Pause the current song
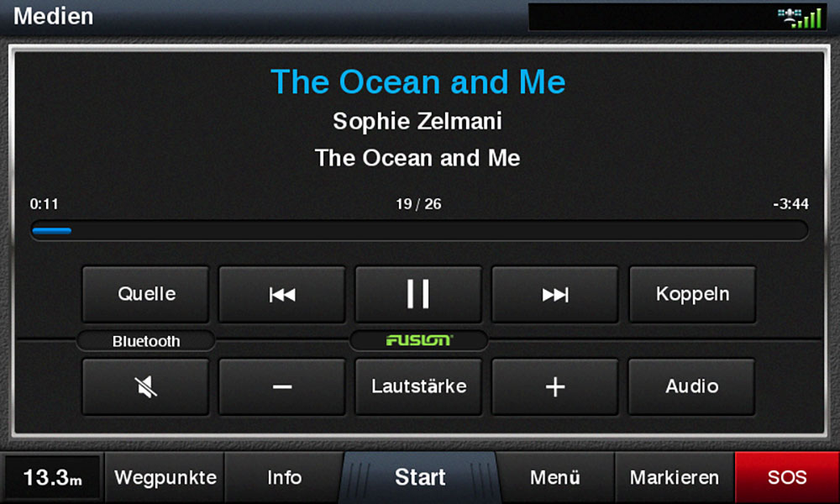Viewport: 840px width, 504px height. 418,295
